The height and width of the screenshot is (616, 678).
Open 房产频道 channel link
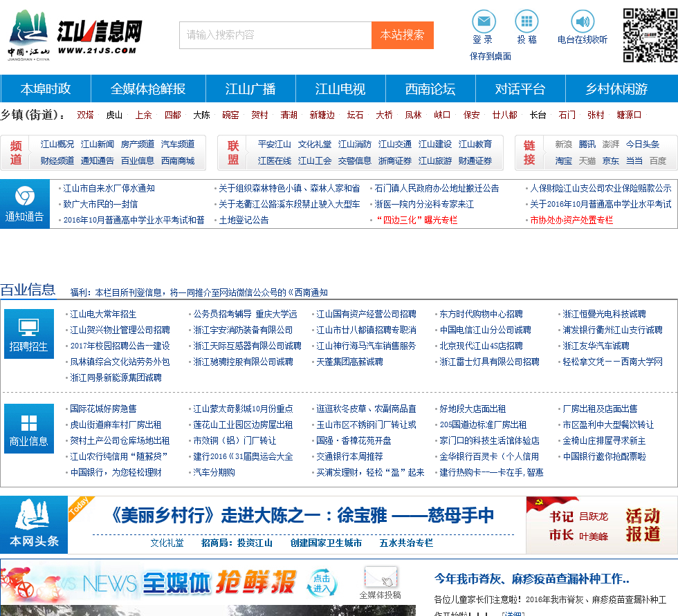point(138,144)
